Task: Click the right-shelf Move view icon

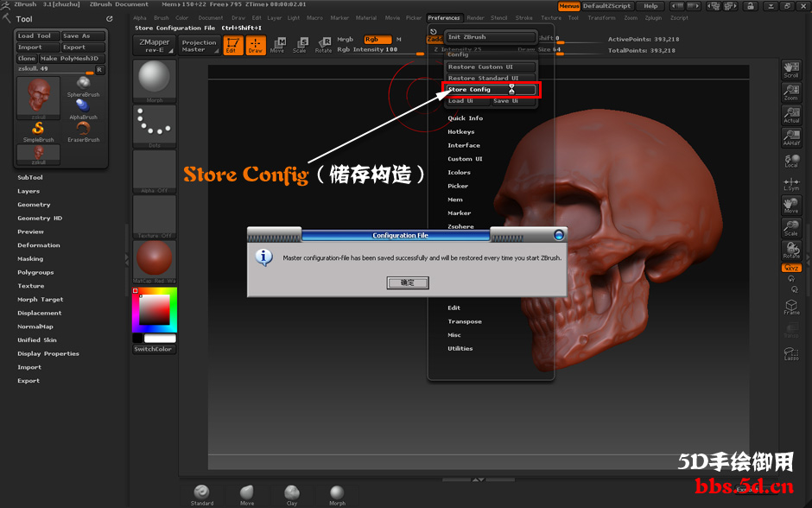Action: click(x=791, y=206)
